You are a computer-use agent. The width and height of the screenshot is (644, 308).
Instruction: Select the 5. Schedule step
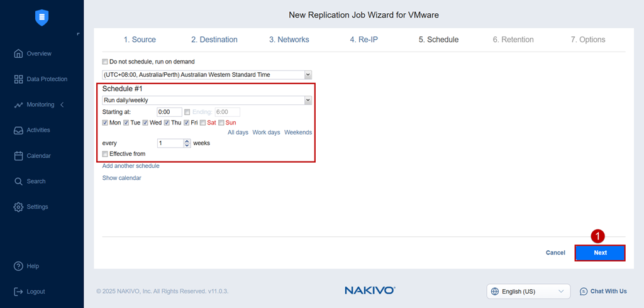click(438, 40)
